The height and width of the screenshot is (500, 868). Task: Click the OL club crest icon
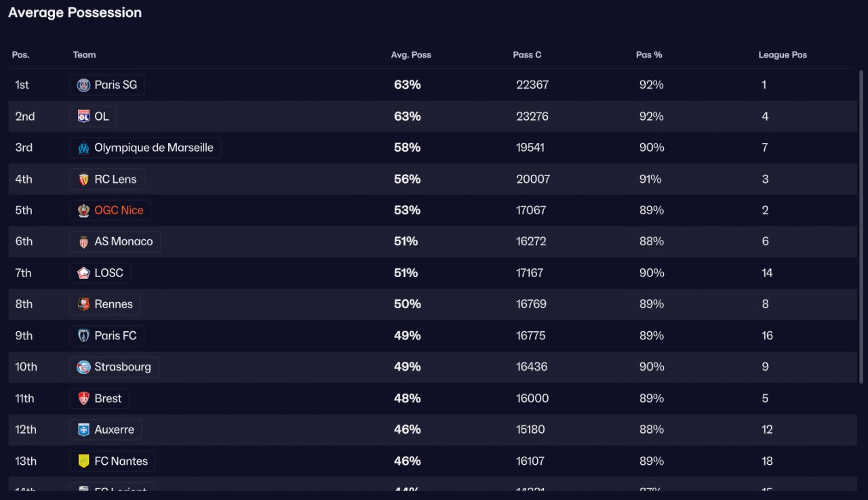tap(83, 117)
